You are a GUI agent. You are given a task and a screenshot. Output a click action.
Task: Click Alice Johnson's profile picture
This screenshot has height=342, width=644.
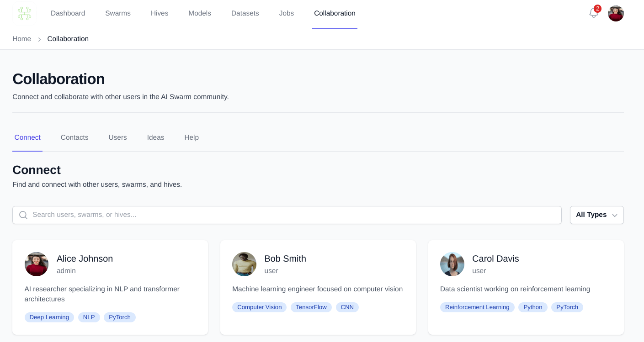coord(37,264)
